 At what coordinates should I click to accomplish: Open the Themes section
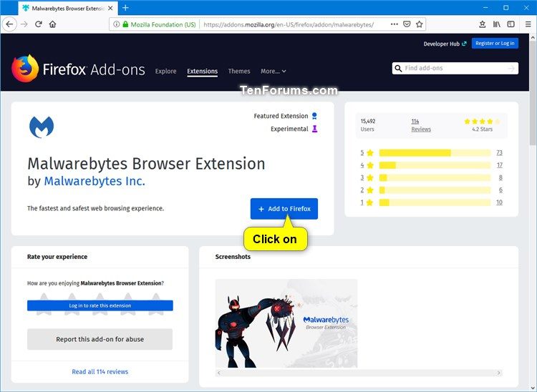tap(239, 71)
